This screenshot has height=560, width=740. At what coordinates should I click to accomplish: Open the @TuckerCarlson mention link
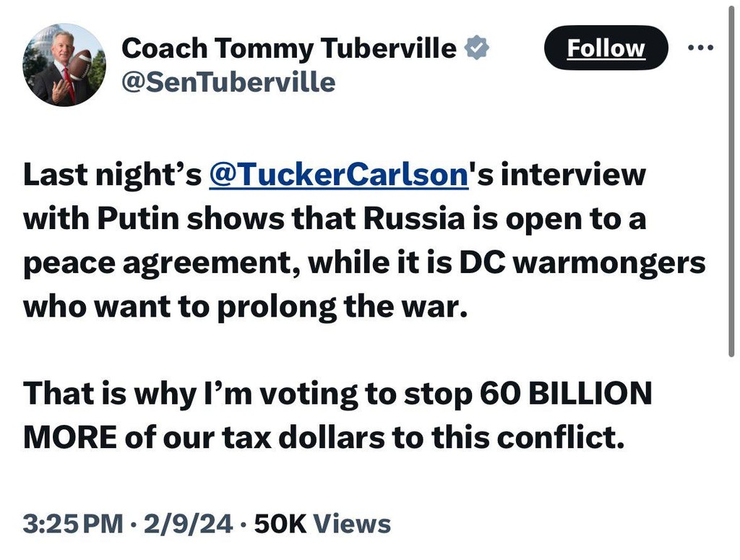click(339, 175)
